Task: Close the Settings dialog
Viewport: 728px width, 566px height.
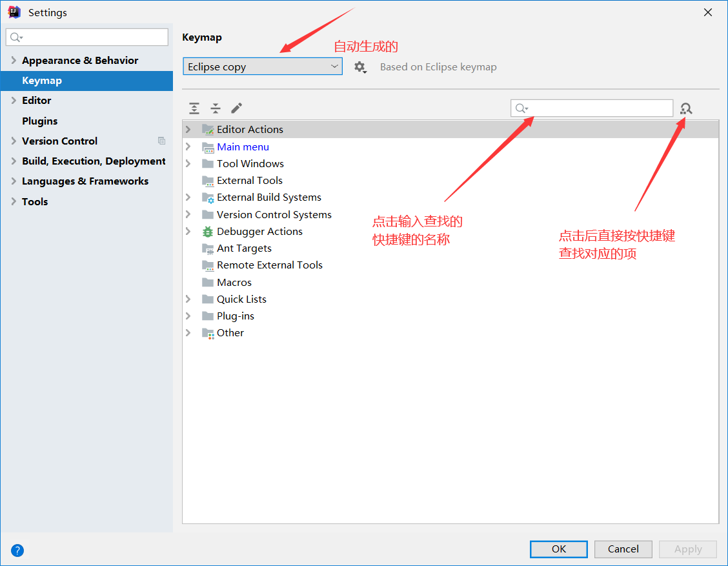Action: point(708,12)
